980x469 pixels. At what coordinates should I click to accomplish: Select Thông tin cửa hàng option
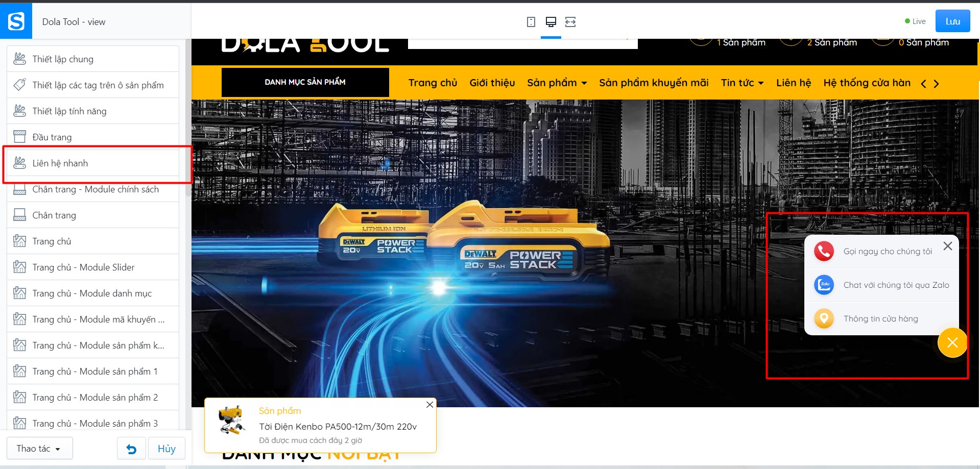(x=880, y=318)
